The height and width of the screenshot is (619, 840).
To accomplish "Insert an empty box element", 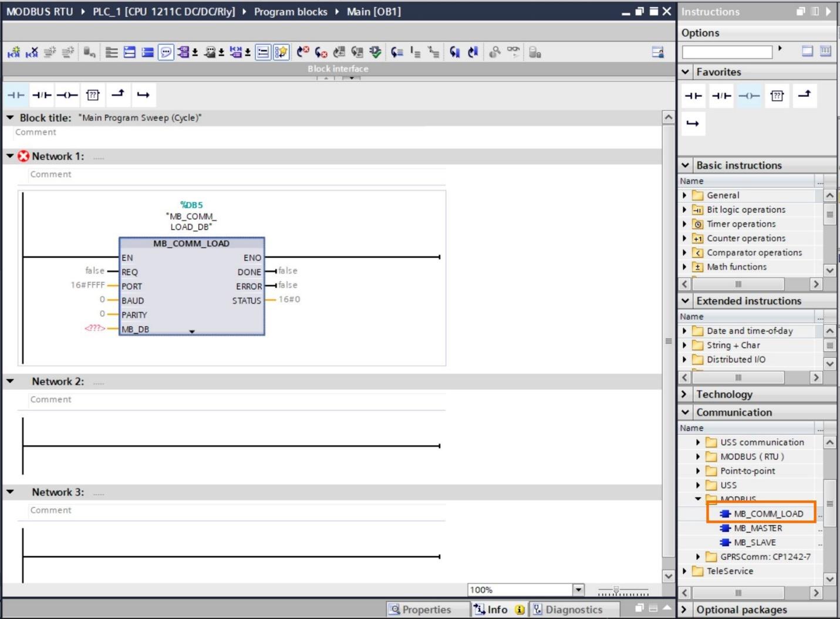I will (x=92, y=94).
